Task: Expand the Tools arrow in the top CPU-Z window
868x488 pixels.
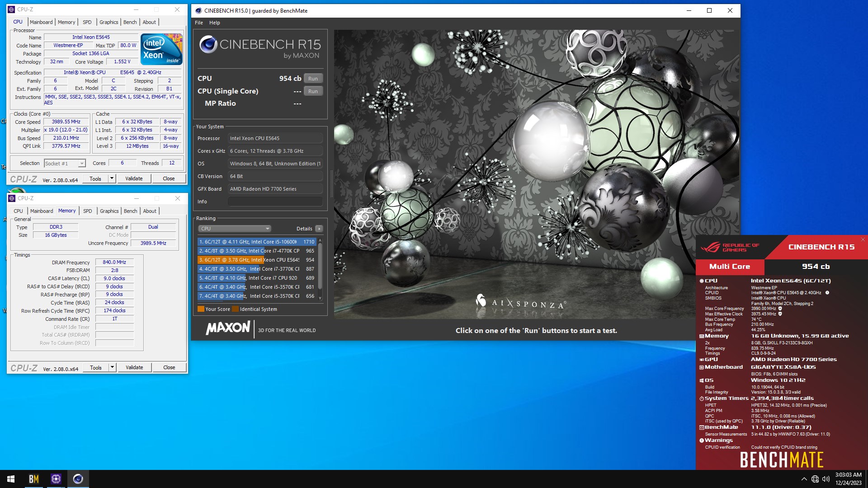Action: pyautogui.click(x=112, y=178)
